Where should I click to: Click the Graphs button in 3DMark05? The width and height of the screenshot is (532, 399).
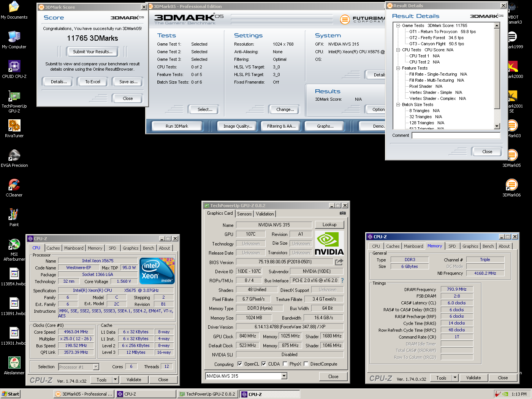(x=325, y=126)
